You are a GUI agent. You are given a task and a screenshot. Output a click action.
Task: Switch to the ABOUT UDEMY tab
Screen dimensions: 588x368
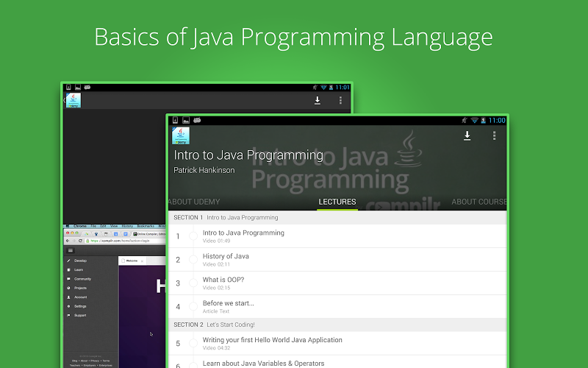(194, 202)
